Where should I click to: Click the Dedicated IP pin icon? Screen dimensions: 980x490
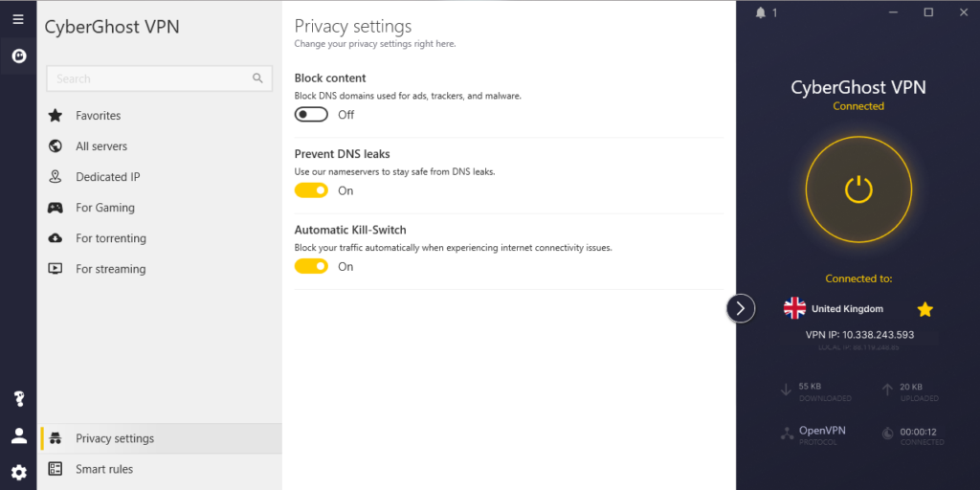pos(55,176)
